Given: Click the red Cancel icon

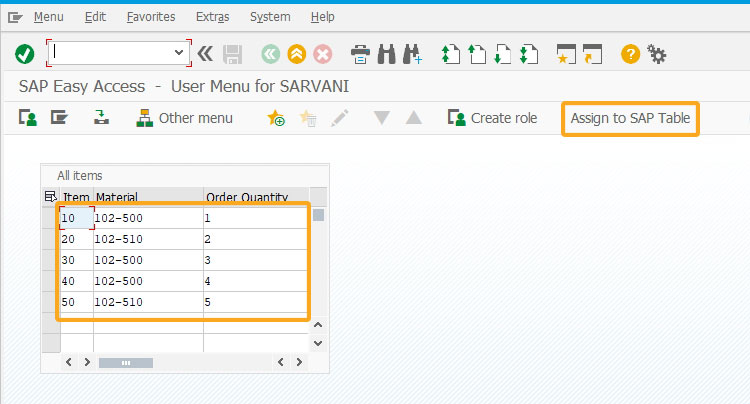Looking at the screenshot, I should pos(323,54).
